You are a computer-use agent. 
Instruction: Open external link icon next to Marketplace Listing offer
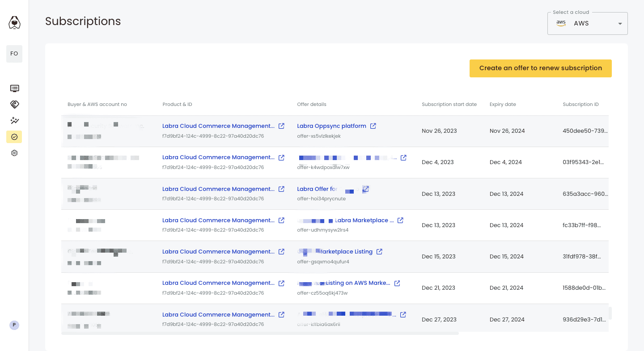(379, 252)
